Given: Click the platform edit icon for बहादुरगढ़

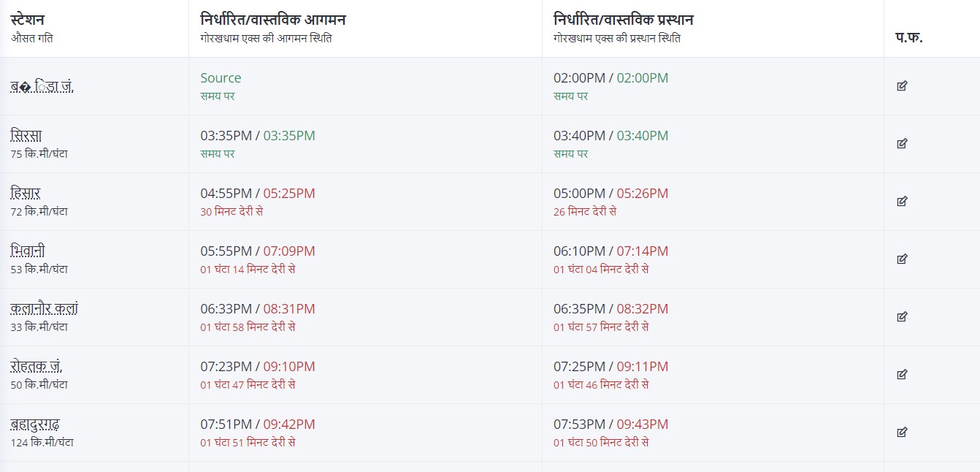Looking at the screenshot, I should [902, 433].
